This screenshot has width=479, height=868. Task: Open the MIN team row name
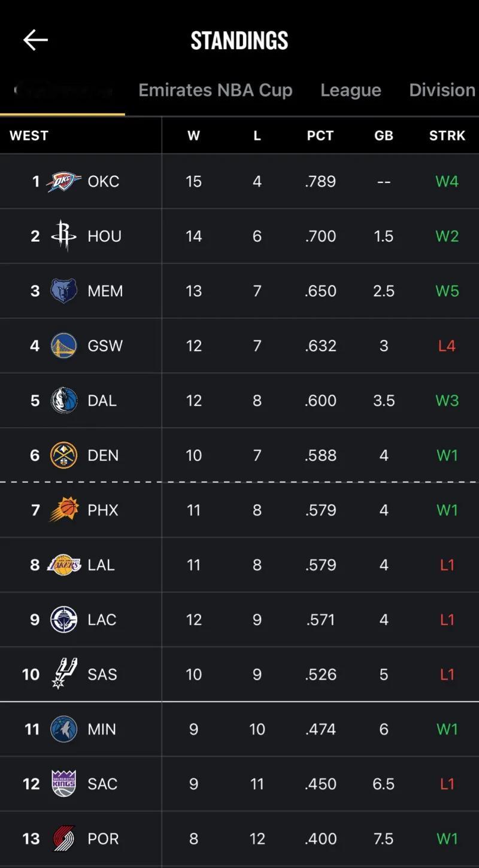102,729
